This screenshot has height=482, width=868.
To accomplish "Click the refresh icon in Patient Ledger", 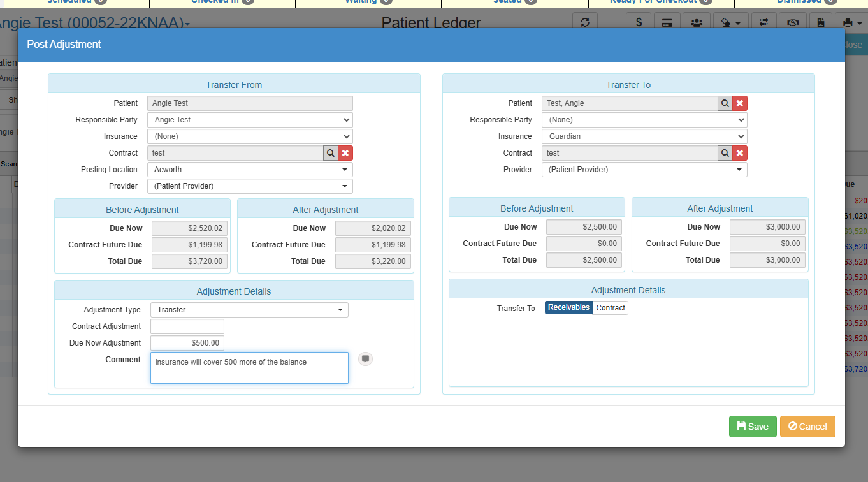I will pos(585,22).
